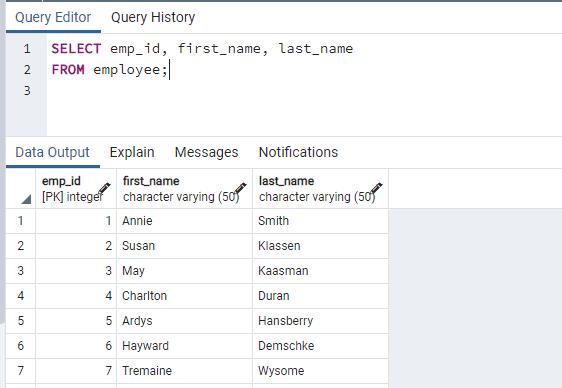Select the first_name column header
562x388 pixels.
pyautogui.click(x=185, y=188)
